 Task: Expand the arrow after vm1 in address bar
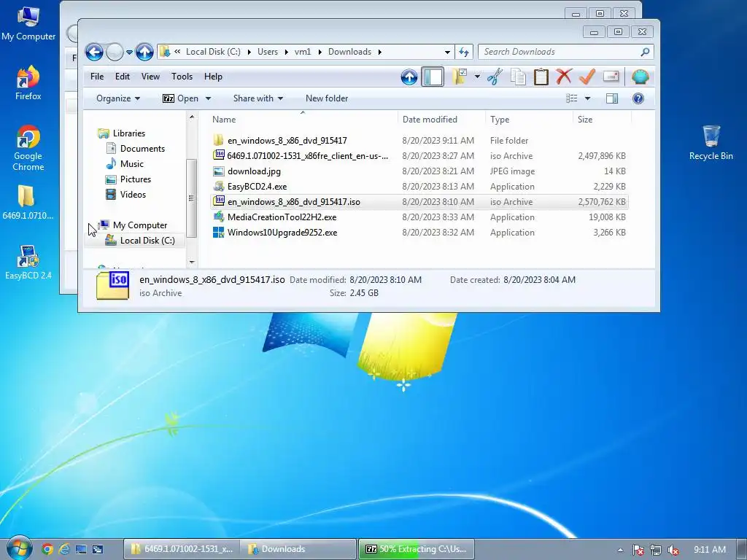pyautogui.click(x=320, y=52)
